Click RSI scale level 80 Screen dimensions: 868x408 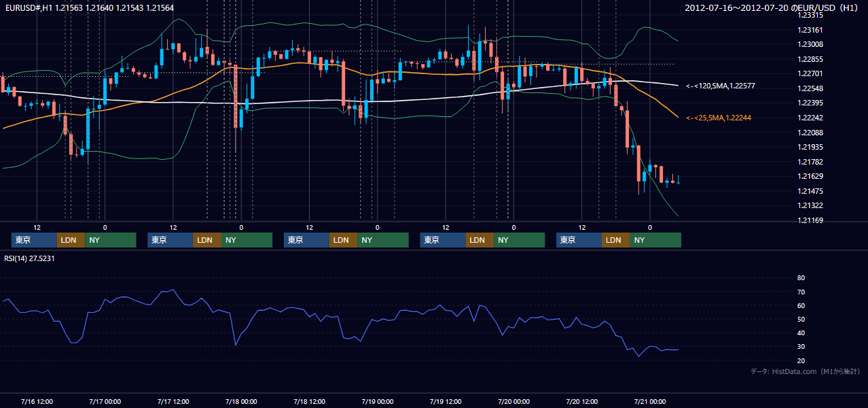pos(801,278)
